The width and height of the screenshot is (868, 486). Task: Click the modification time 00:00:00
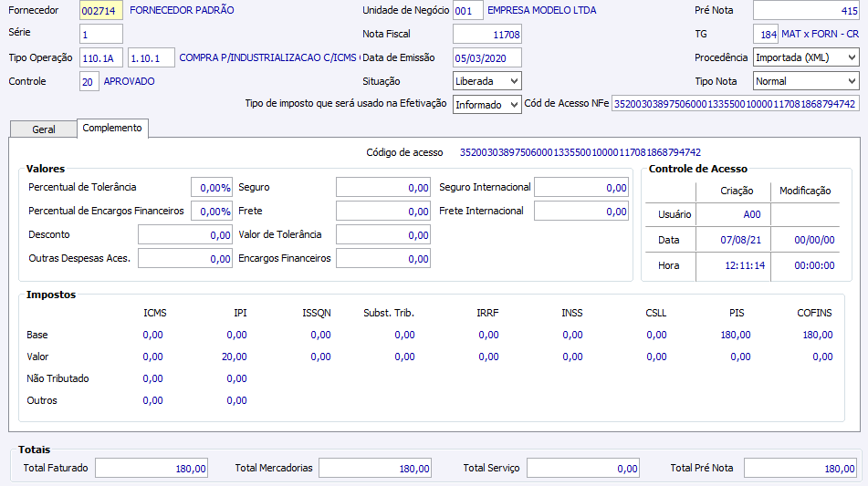(814, 265)
